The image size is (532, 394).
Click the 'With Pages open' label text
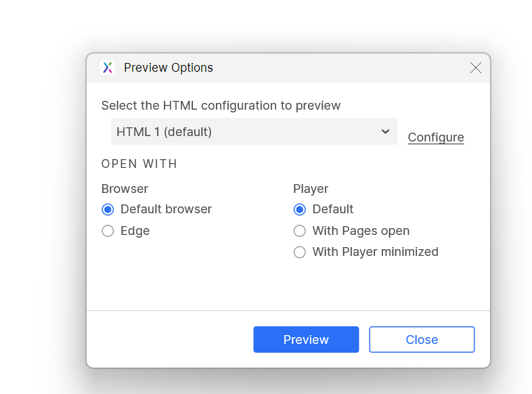click(361, 231)
